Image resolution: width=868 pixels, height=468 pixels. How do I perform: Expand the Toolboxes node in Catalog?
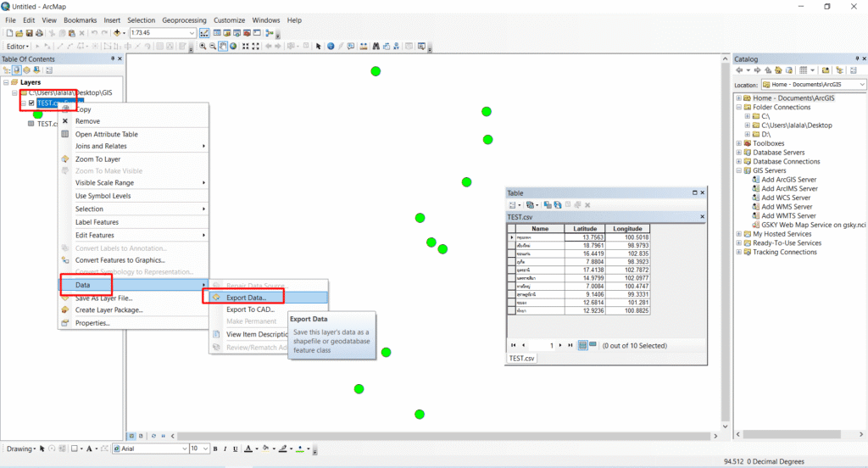tap(738, 143)
